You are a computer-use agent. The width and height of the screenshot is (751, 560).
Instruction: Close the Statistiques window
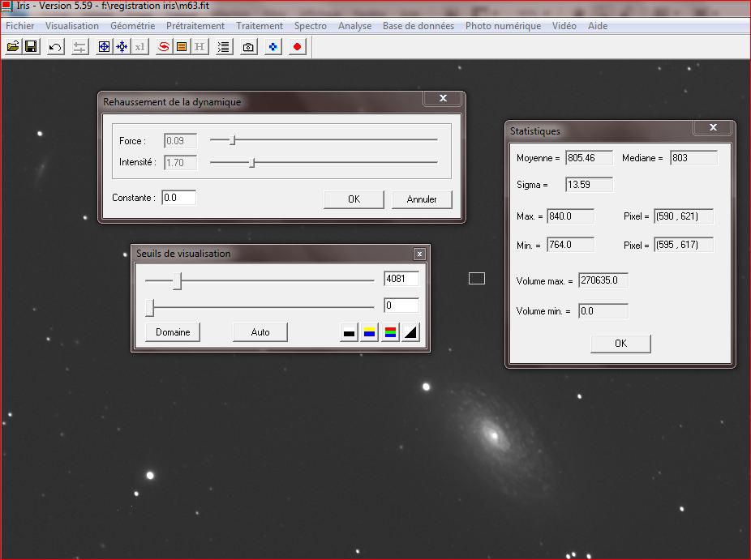point(713,127)
